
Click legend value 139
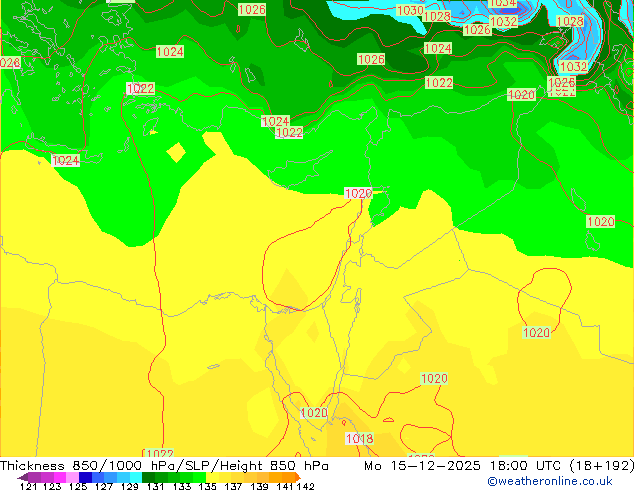[x=259, y=486]
